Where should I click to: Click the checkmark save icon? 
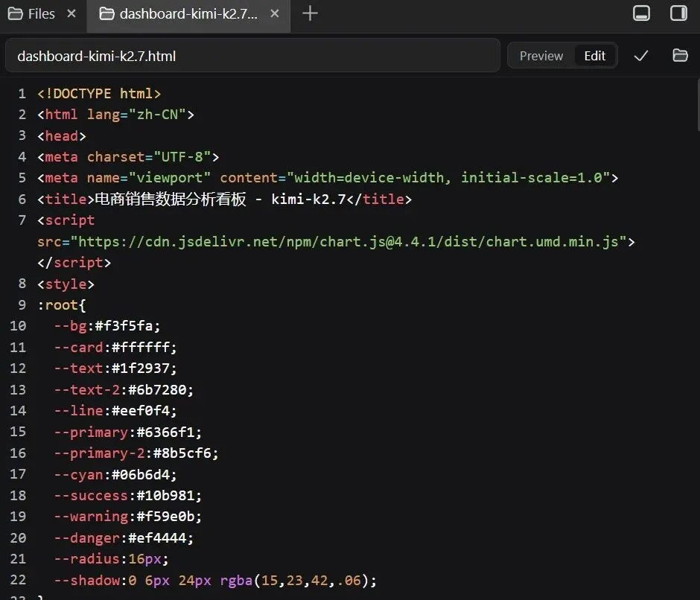click(641, 56)
